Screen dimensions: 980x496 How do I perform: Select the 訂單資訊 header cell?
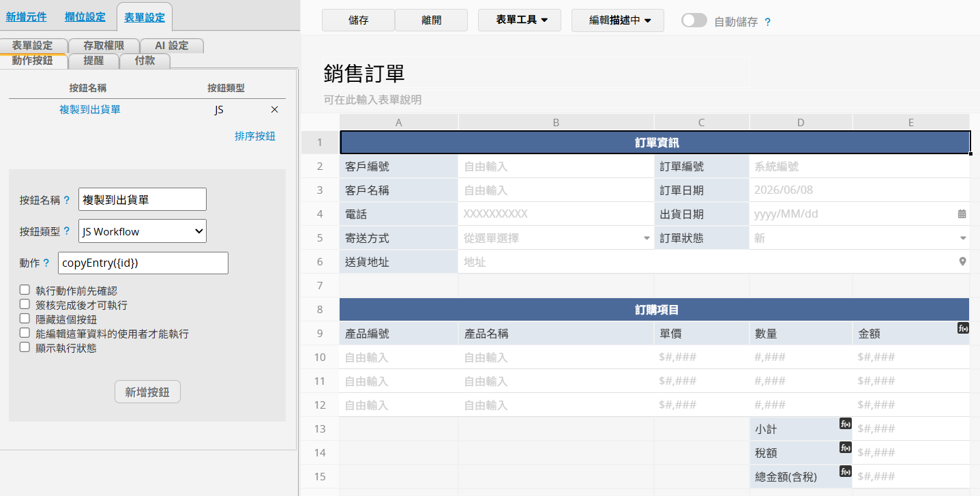click(655, 143)
